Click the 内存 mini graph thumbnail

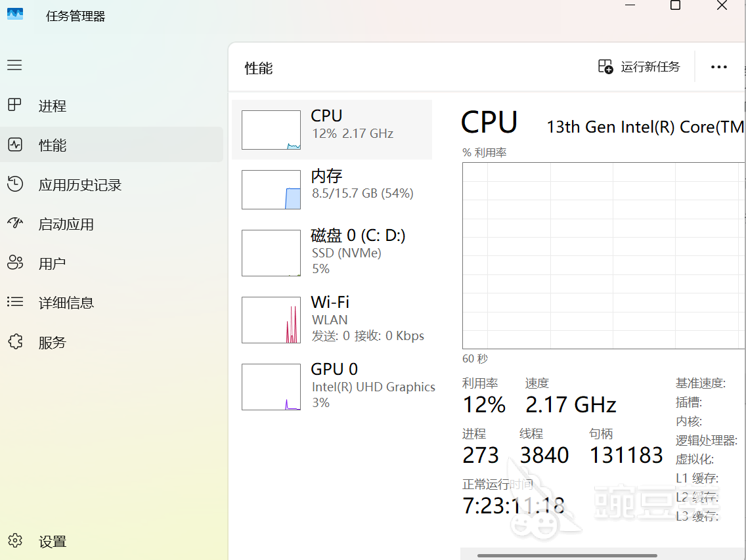click(x=271, y=189)
